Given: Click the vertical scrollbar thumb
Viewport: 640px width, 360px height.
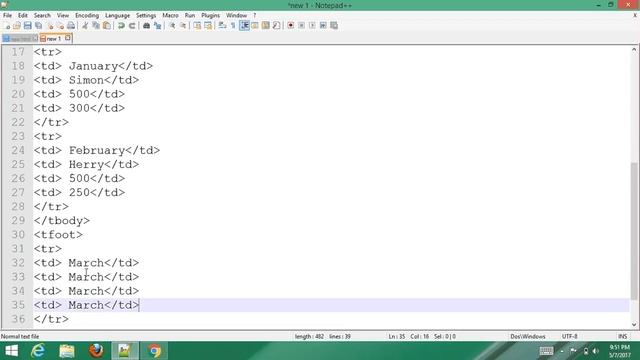Looking at the screenshot, I should 634,231.
